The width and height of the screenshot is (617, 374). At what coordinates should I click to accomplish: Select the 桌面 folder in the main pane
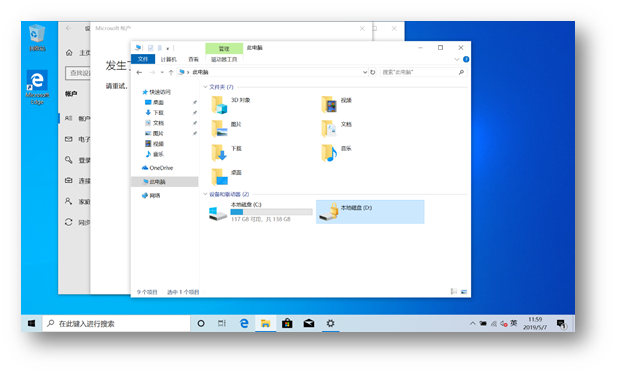point(226,177)
